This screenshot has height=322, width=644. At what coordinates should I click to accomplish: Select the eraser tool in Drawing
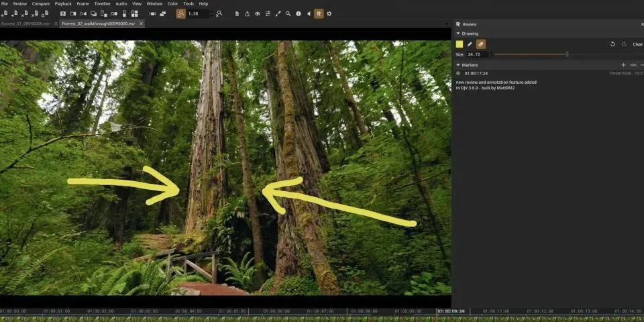pyautogui.click(x=480, y=44)
